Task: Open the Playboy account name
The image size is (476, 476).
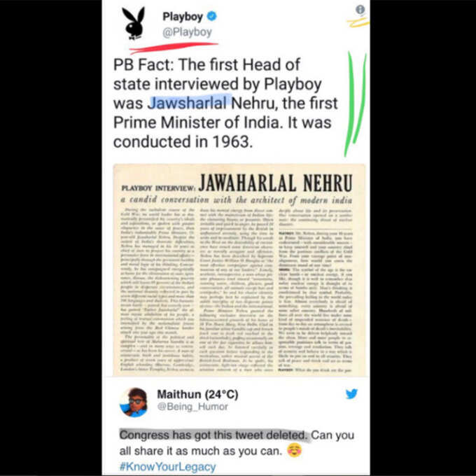Action: point(183,16)
